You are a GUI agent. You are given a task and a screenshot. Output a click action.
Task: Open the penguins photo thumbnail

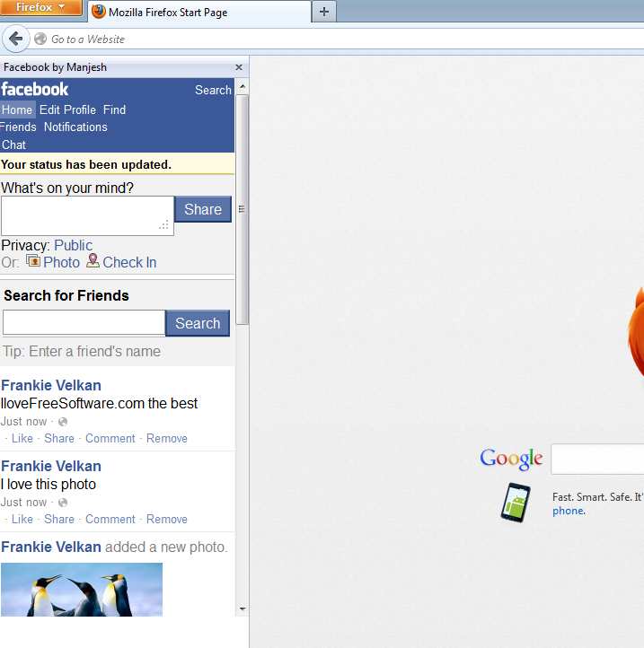[x=82, y=590]
